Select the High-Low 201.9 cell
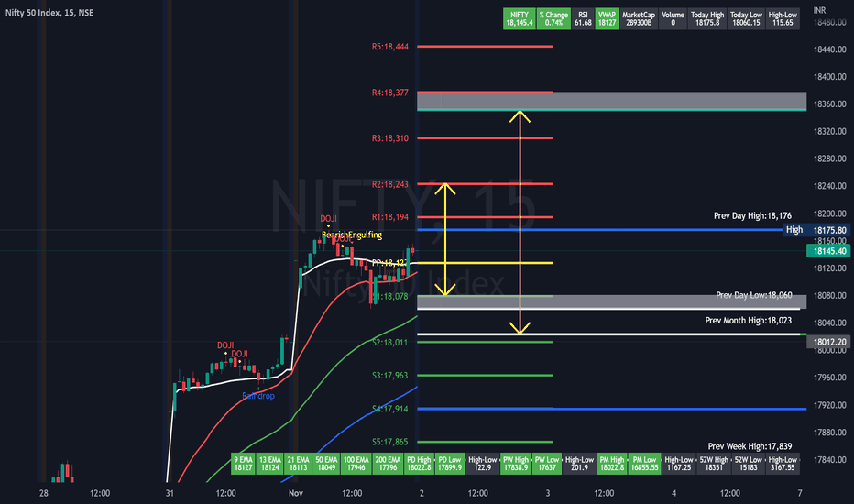The height and width of the screenshot is (504, 854). click(579, 464)
